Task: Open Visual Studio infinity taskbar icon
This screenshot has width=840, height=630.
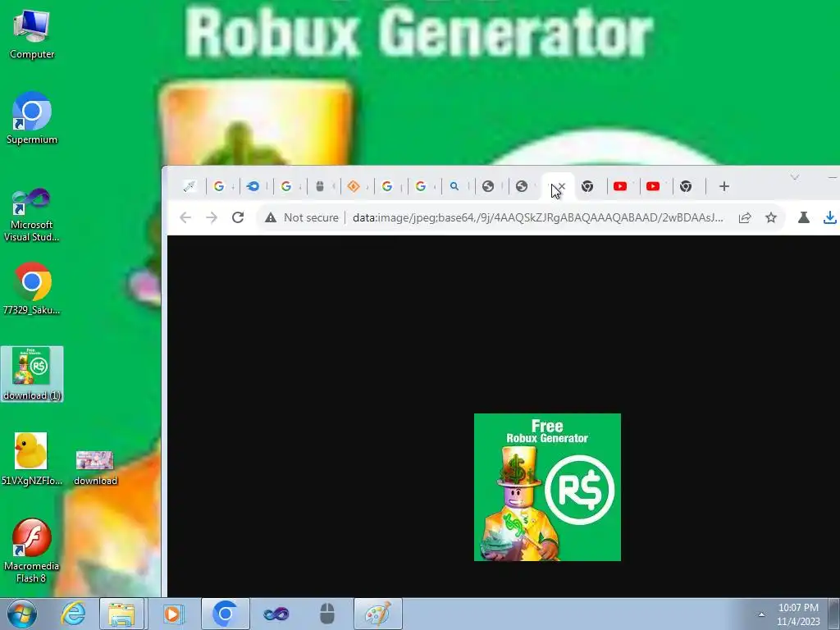Action: pos(276,614)
